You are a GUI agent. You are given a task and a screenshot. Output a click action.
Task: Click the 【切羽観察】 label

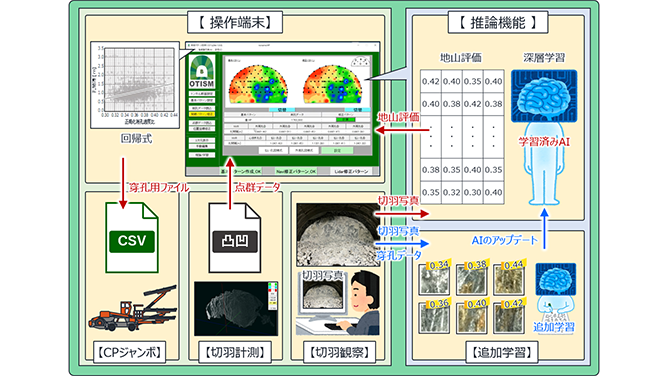[340, 352]
